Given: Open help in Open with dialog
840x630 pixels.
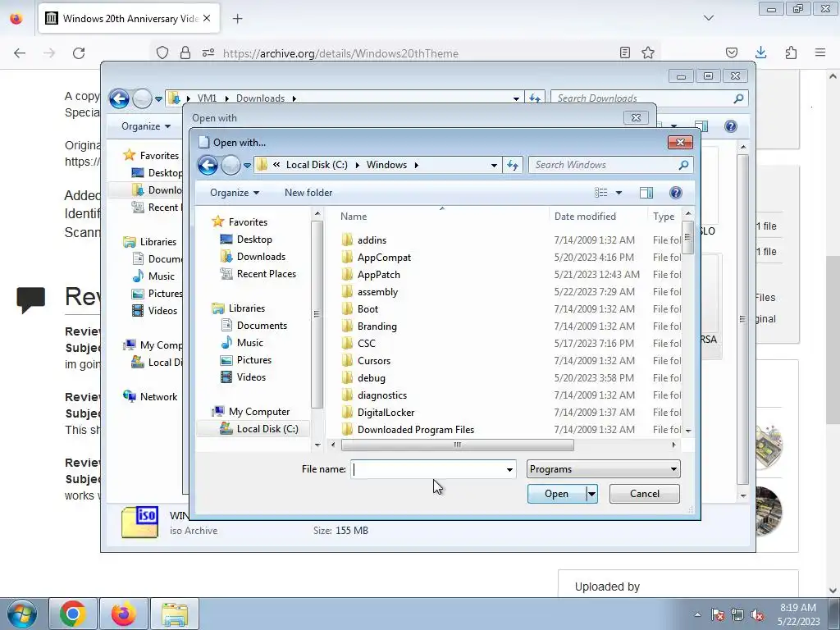Looking at the screenshot, I should tap(676, 193).
